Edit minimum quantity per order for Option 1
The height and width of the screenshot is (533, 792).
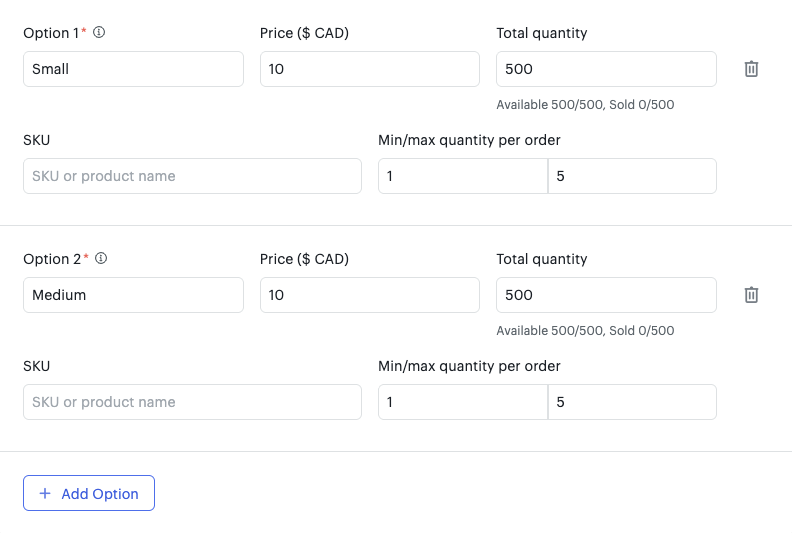[x=463, y=176]
